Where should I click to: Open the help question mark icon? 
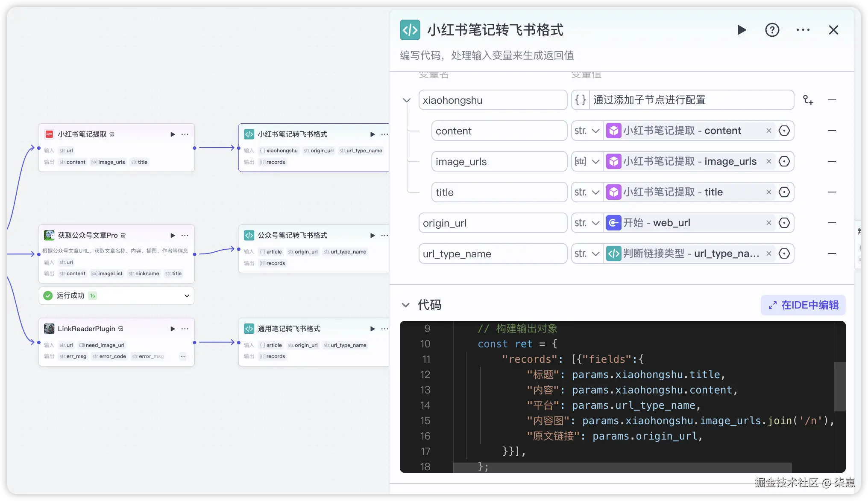772,30
